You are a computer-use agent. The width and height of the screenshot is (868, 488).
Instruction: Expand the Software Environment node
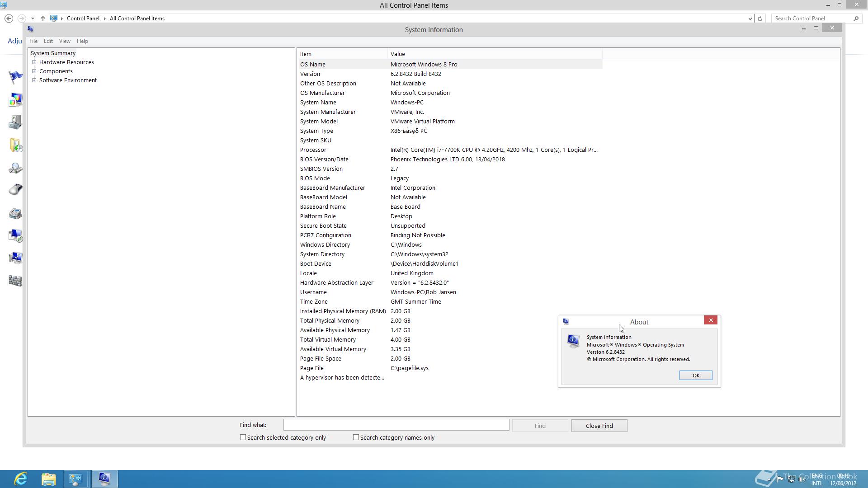pyautogui.click(x=34, y=80)
